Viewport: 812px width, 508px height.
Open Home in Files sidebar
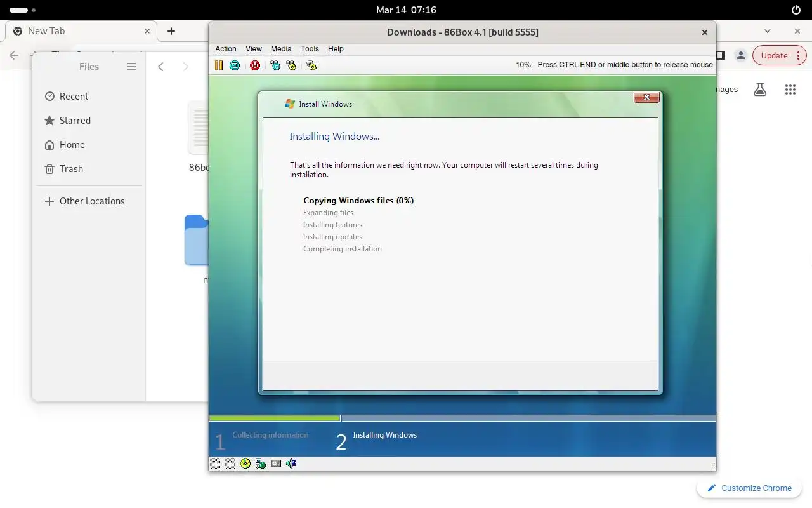(89, 145)
